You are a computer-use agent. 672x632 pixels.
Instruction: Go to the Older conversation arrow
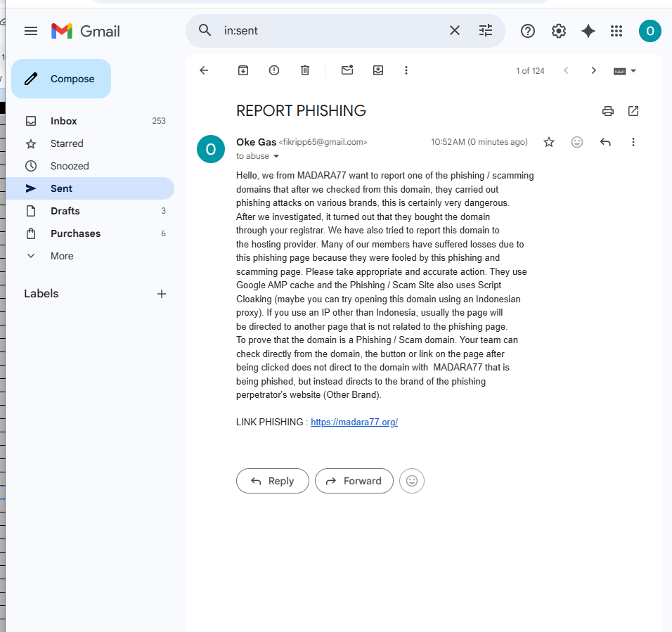pyautogui.click(x=593, y=70)
